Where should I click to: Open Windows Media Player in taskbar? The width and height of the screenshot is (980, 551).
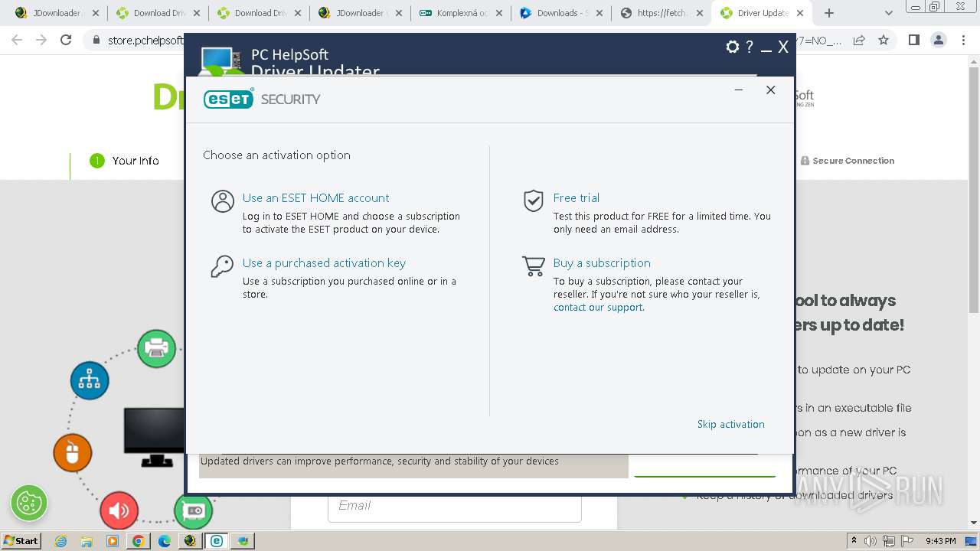point(113,541)
